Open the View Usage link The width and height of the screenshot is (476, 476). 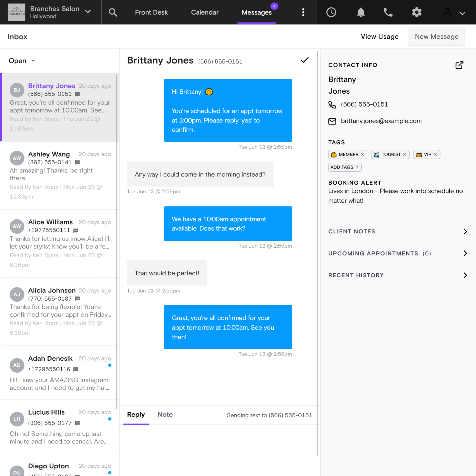click(x=379, y=37)
